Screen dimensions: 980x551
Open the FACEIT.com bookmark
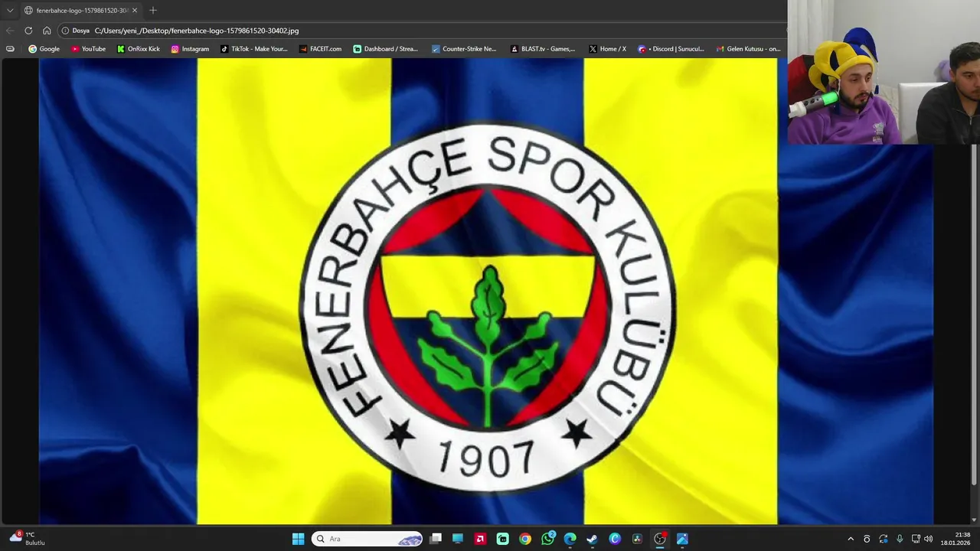[x=320, y=49]
